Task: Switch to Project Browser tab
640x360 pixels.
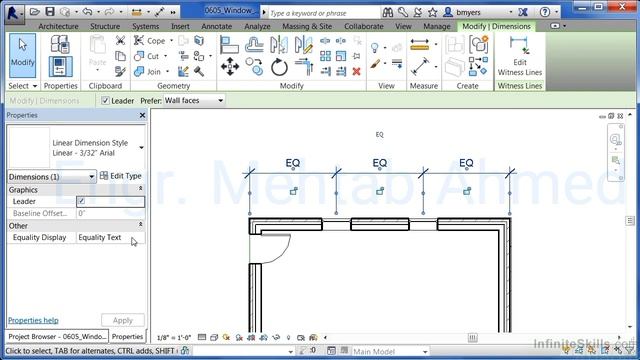Action: coord(57,336)
